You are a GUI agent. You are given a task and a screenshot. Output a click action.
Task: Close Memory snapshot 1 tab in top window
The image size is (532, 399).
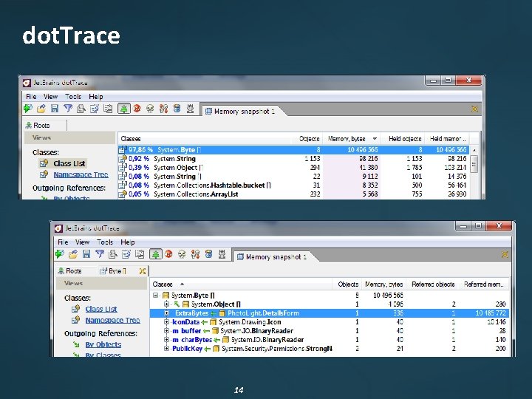(474, 109)
